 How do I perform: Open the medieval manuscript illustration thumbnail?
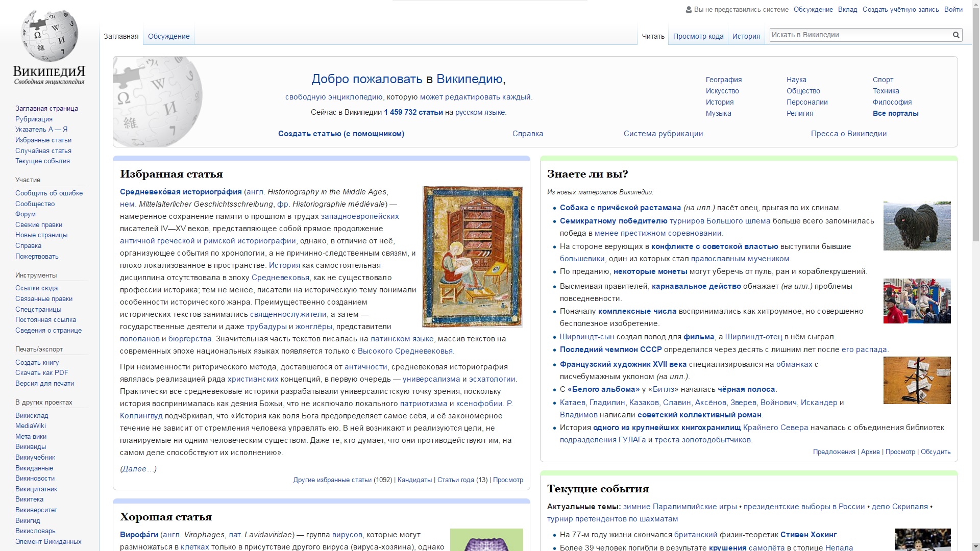pyautogui.click(x=473, y=257)
